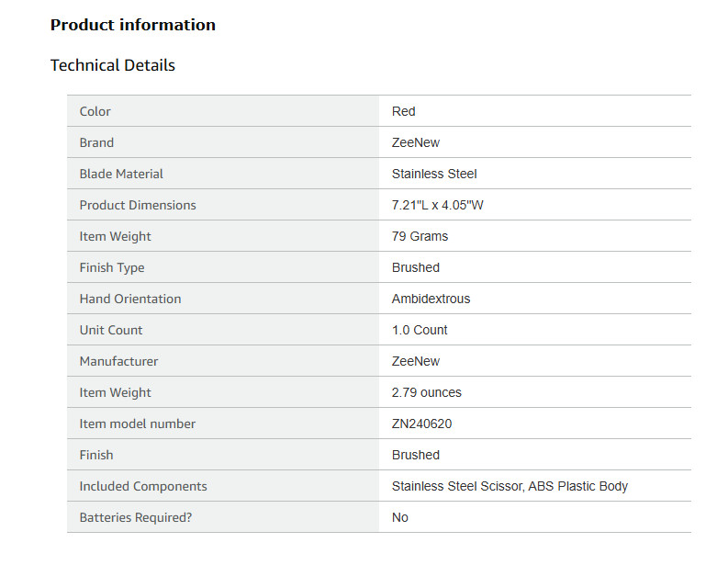This screenshot has width=728, height=565.
Task: Click the Blade Material label
Action: [121, 174]
